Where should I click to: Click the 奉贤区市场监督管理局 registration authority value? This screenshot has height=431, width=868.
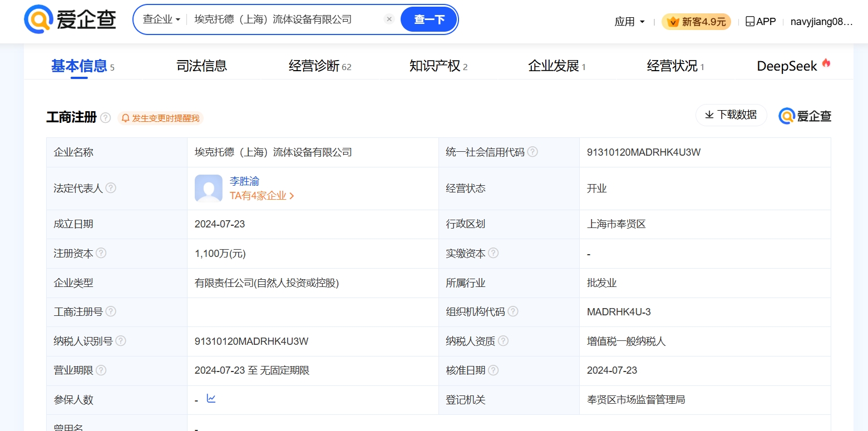coord(636,400)
